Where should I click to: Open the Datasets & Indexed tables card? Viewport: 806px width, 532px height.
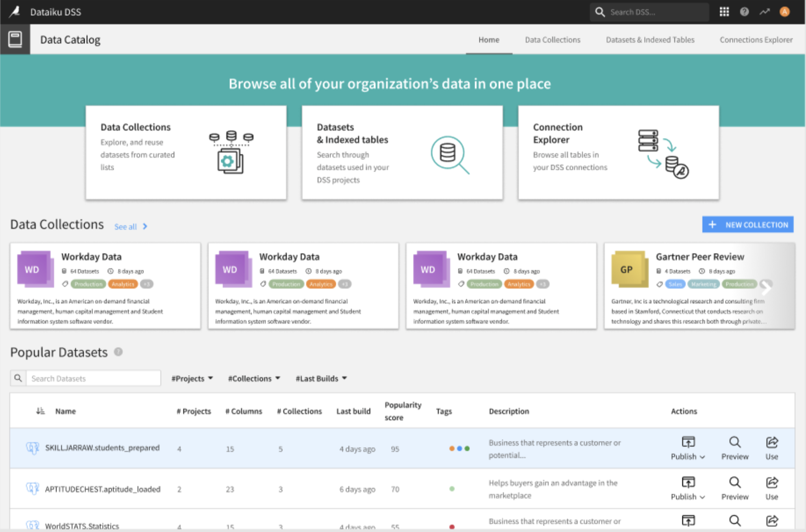click(402, 153)
